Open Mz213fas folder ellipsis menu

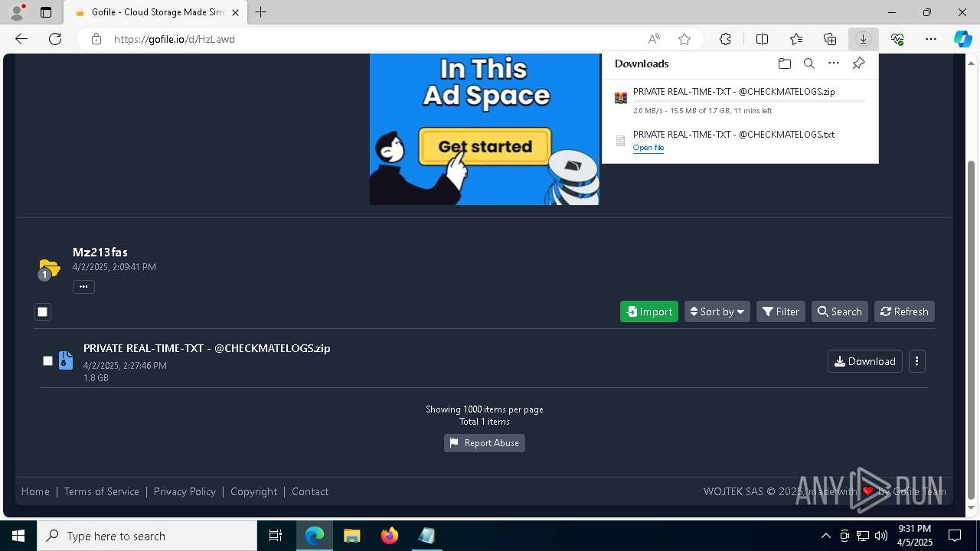click(83, 287)
